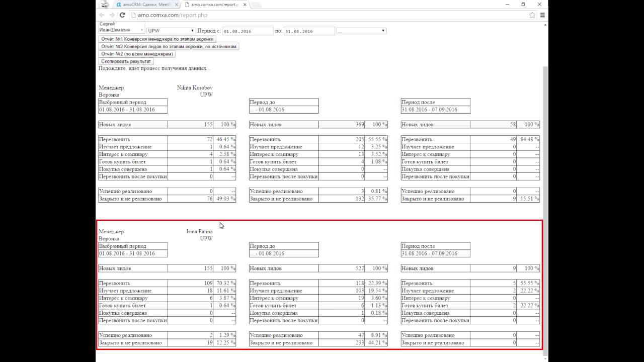
Task: Click Отчёт №1 Конверсия менеджера button
Action: click(157, 39)
